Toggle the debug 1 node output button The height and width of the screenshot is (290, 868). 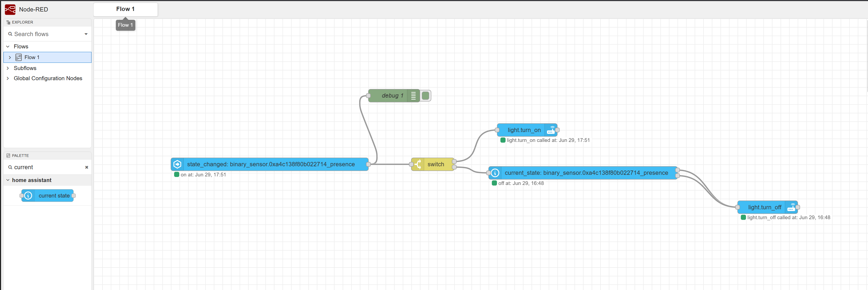426,96
